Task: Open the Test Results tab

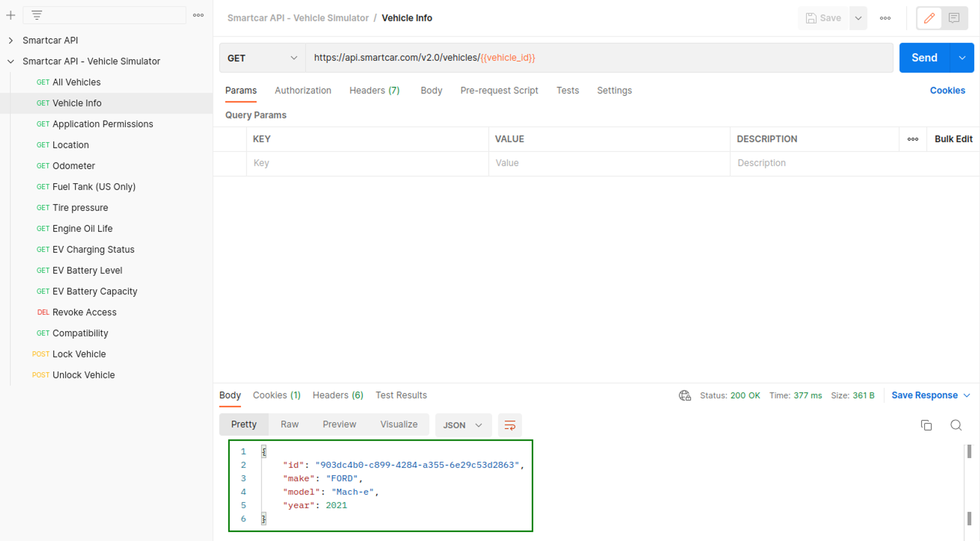Action: click(x=401, y=395)
